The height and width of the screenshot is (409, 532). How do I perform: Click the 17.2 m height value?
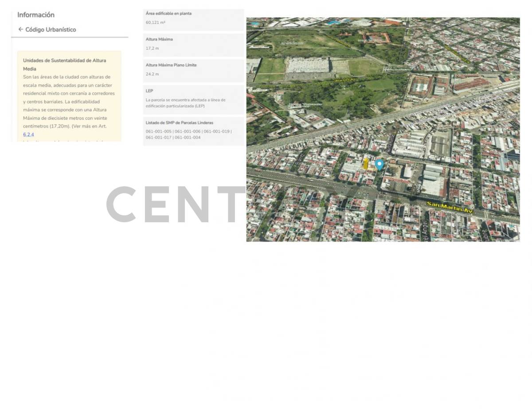tap(152, 48)
